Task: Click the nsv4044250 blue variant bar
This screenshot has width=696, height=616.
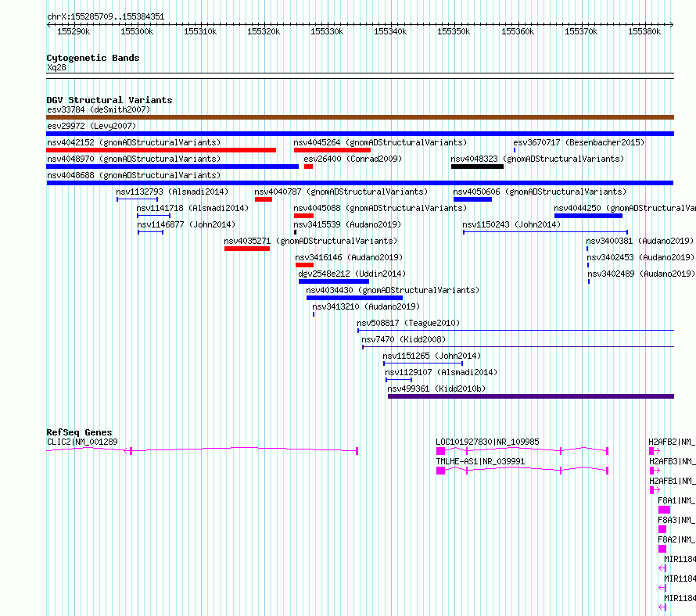Action: tap(588, 216)
